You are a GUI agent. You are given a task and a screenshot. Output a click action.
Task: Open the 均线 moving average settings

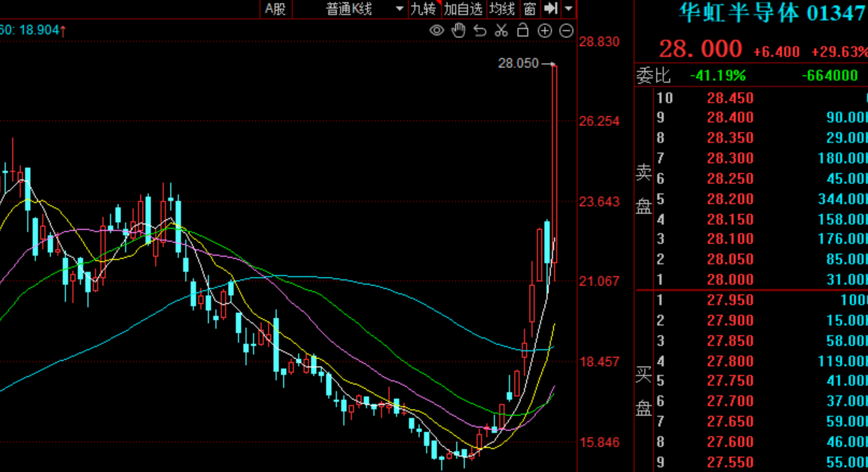click(502, 9)
